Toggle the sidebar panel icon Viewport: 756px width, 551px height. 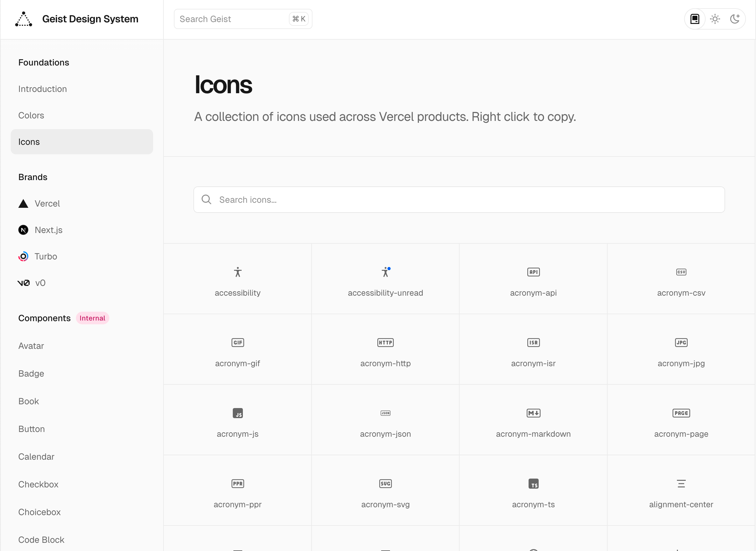(695, 19)
